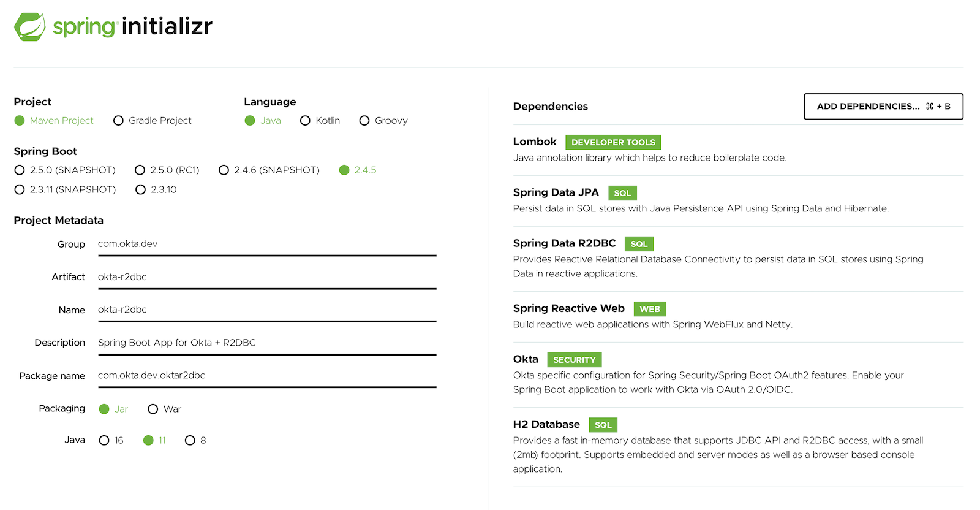Click SQL tag beside Spring Data JPA

coord(622,193)
